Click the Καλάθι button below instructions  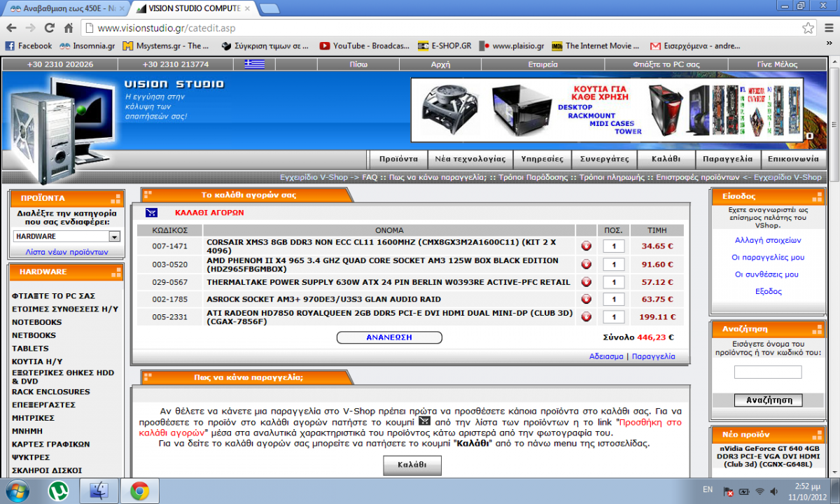(412, 465)
